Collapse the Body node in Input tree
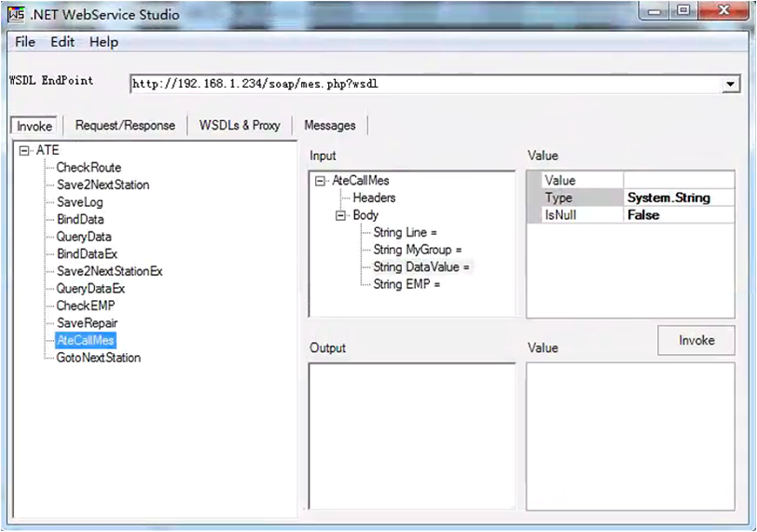 click(341, 215)
